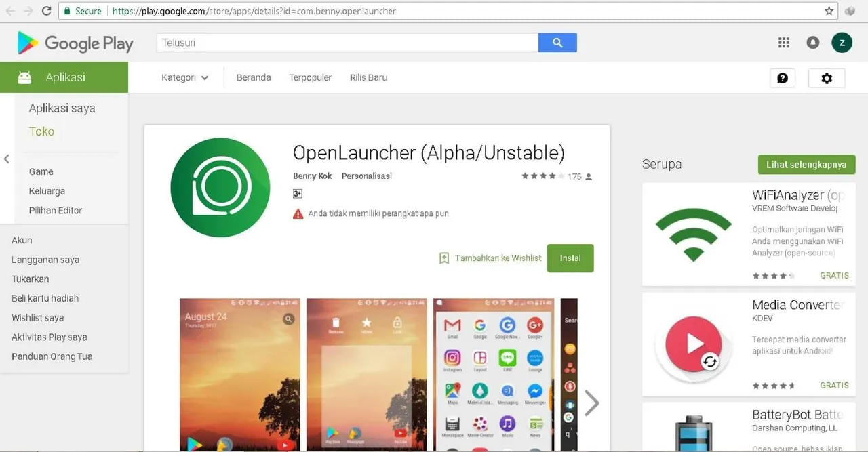Click the 175 ratings count

[x=574, y=176]
